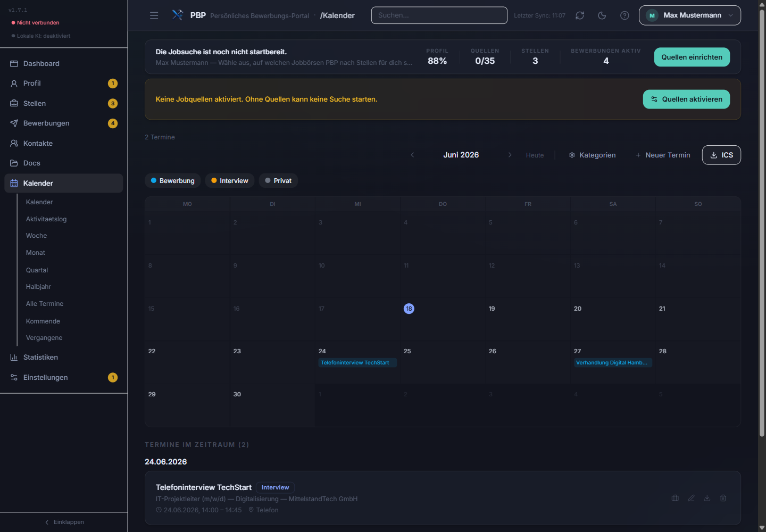The width and height of the screenshot is (766, 532).
Task: Click the Einstellungen badge showing 1
Action: point(113,377)
